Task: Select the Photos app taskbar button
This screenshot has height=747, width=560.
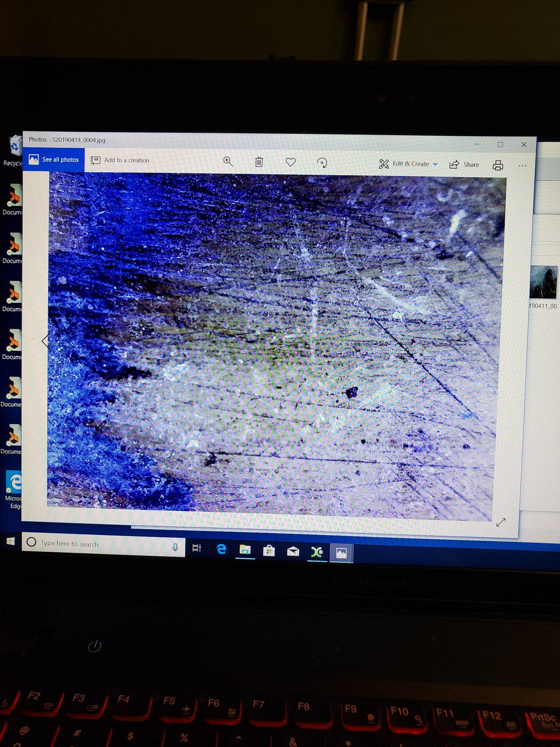Action: [x=341, y=553]
